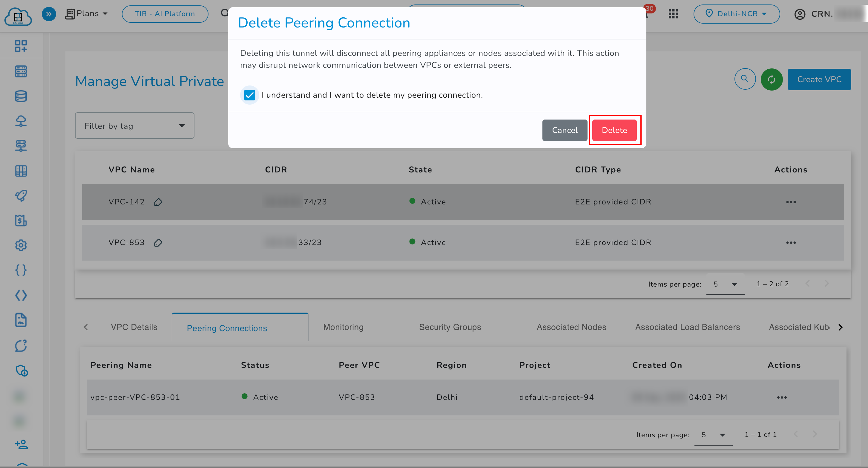Open the database service icon in sidebar
Screen dimensions: 868x468
pos(21,96)
